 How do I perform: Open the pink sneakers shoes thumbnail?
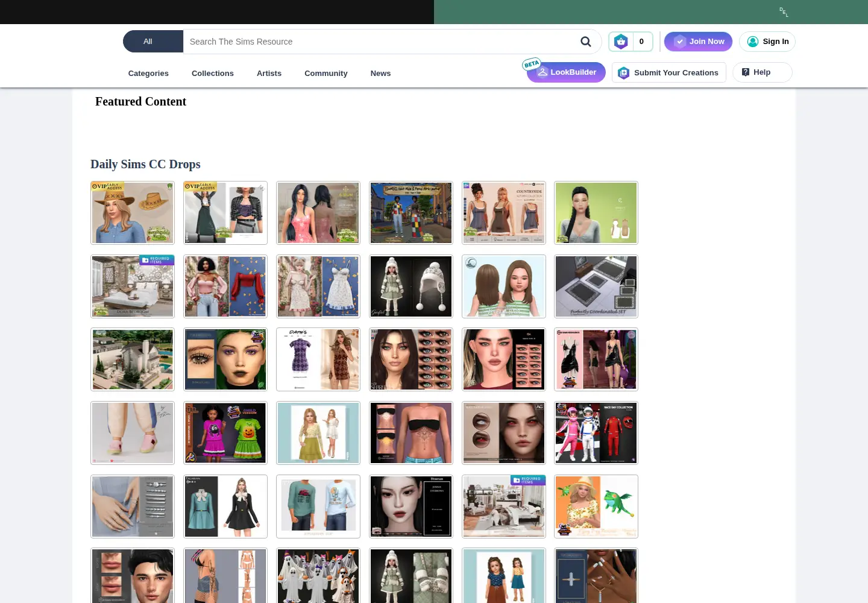(133, 434)
